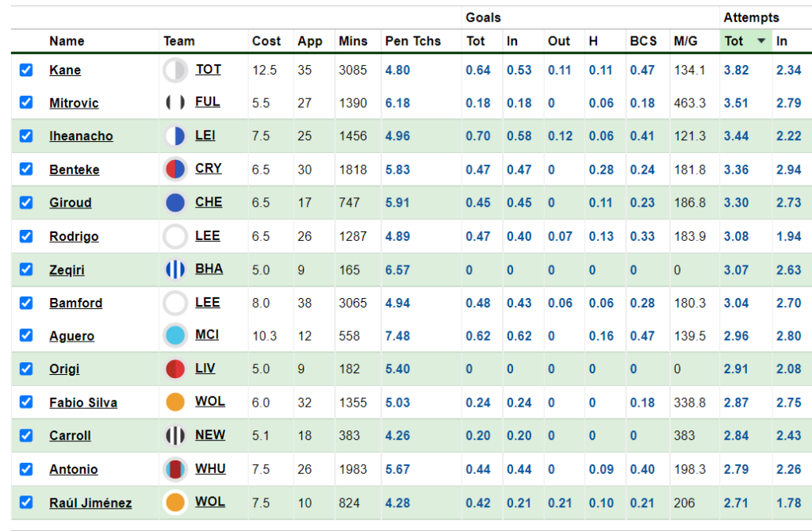Click the Crystal Palace badge next to CRY
The width and height of the screenshot is (812, 531).
(175, 170)
